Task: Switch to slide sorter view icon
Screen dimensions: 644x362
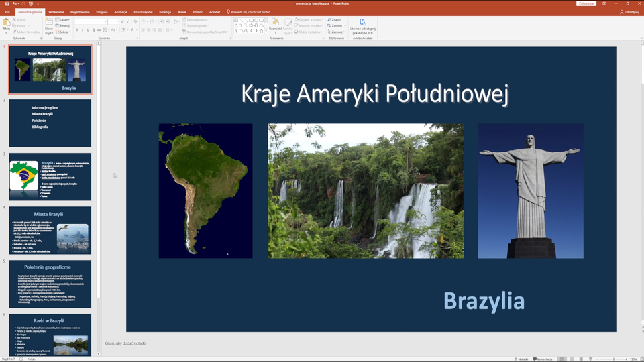Action: click(x=571, y=359)
